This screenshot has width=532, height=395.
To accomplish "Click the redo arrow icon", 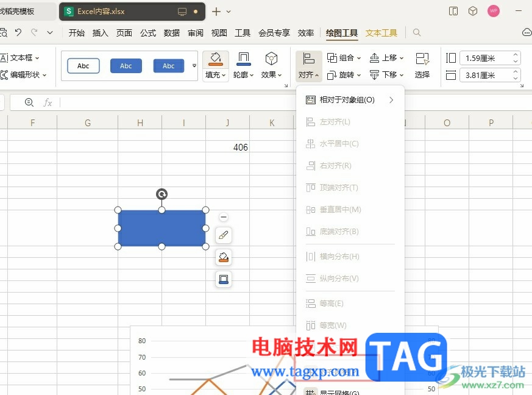I will tap(34, 32).
